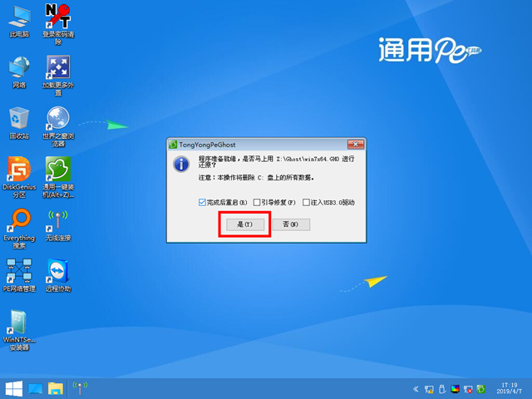Open the 登录密码清除 NT key icon

point(58,24)
